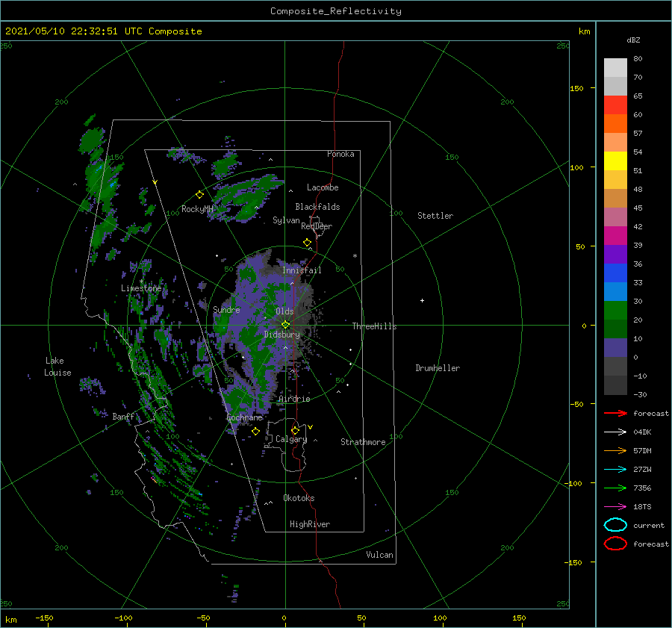
Task: Click the orange 57DM arrow icon
Action: click(x=615, y=450)
